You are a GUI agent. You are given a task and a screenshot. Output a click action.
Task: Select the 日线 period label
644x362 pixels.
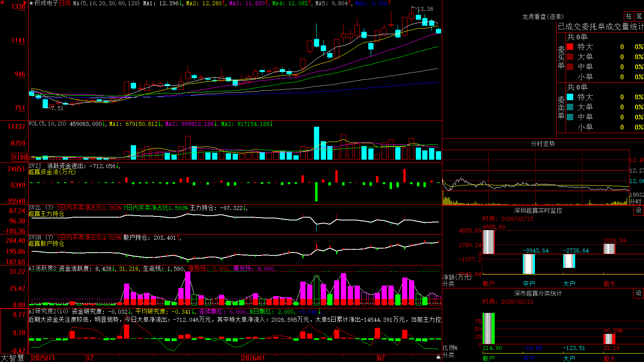(65, 3)
